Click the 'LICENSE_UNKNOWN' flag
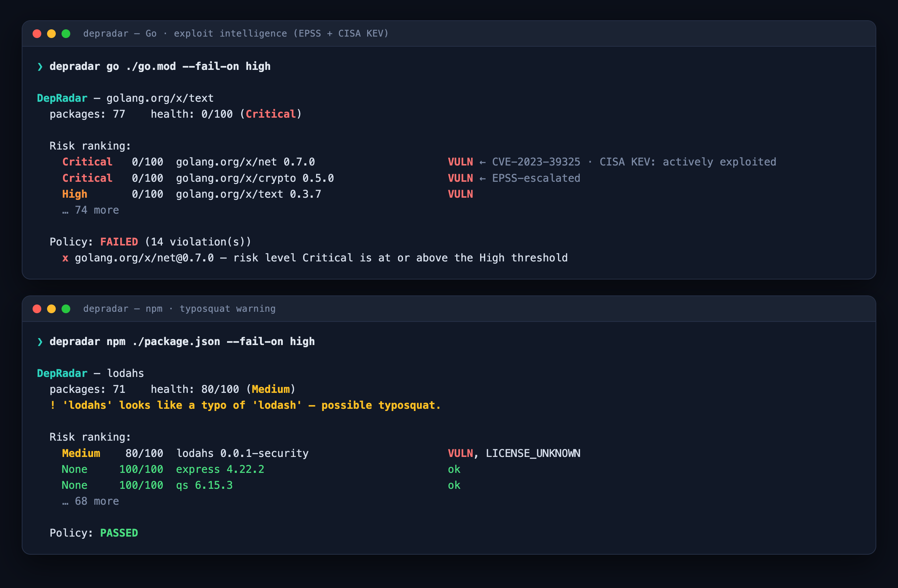This screenshot has height=588, width=898. [533, 453]
